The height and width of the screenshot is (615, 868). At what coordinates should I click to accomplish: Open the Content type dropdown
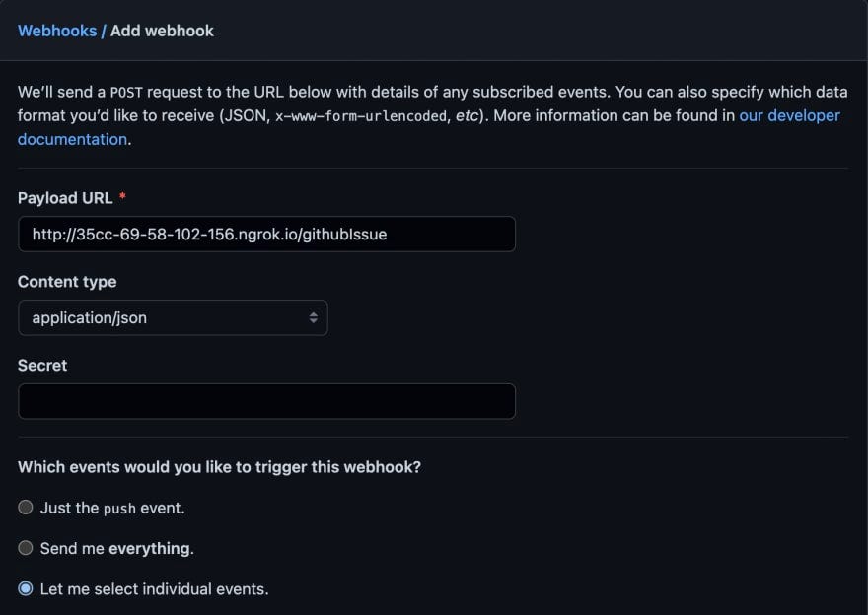point(173,318)
